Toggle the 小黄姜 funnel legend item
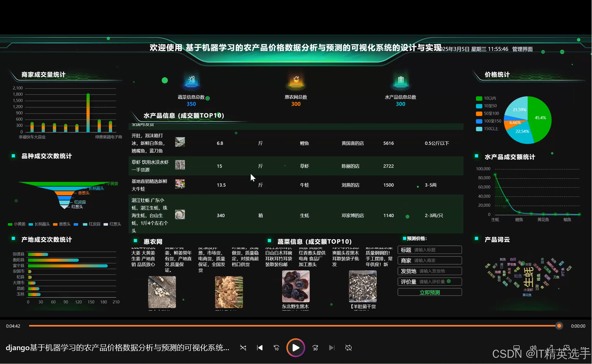The width and height of the screenshot is (592, 364). tap(17, 224)
